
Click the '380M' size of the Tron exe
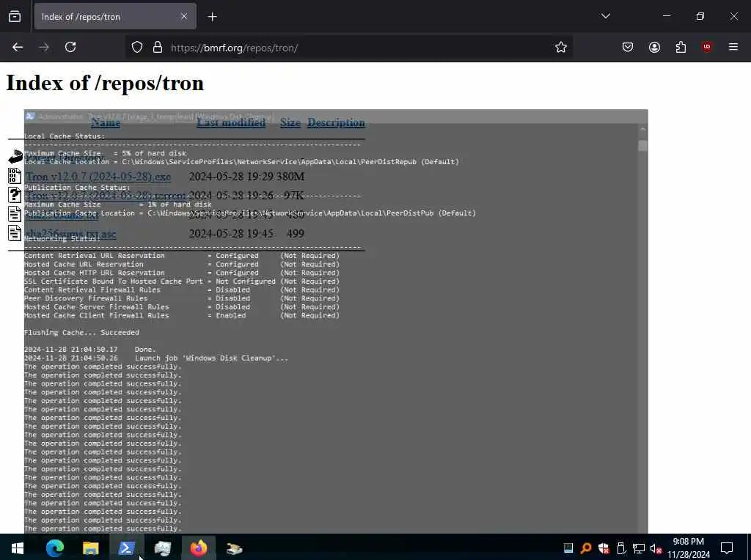[290, 177]
